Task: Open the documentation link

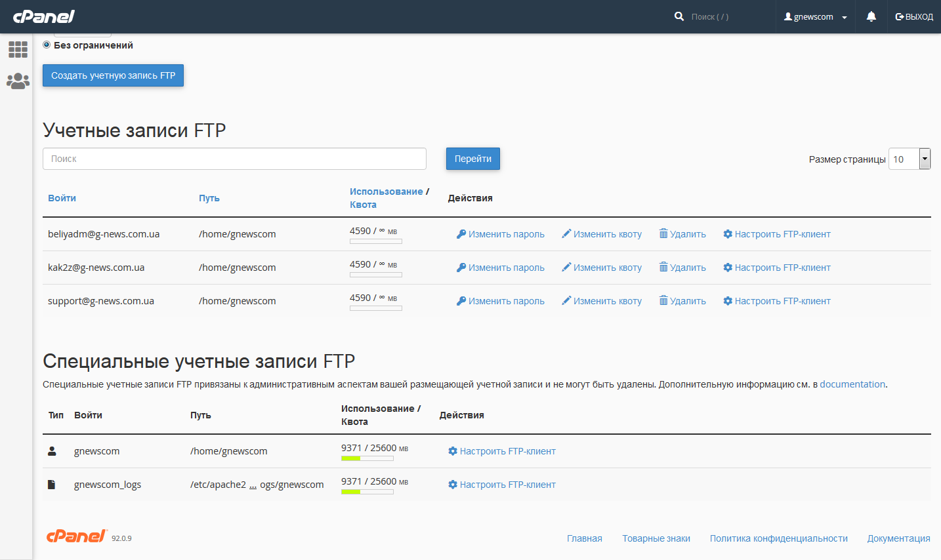Action: tap(852, 384)
